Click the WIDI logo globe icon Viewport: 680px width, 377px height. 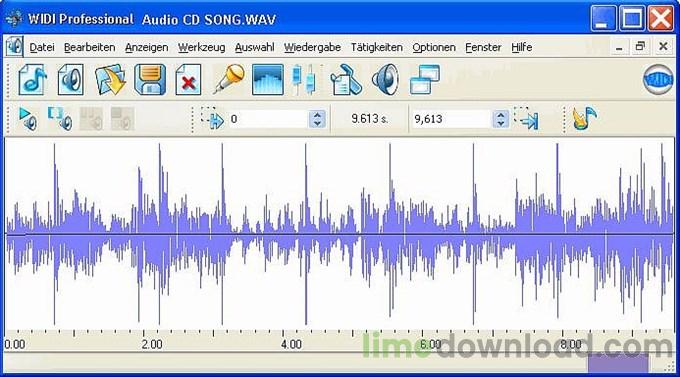[658, 80]
